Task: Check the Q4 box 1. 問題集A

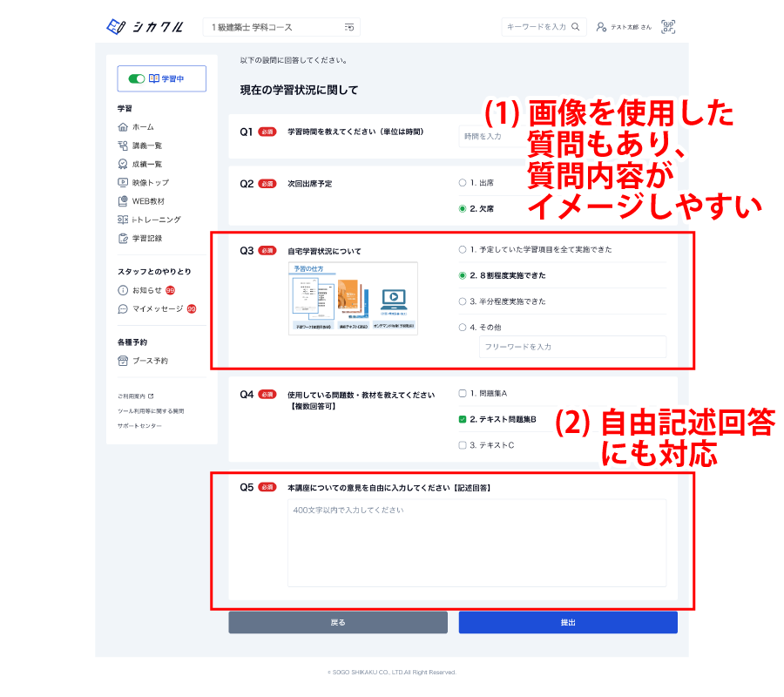Action: (x=463, y=394)
